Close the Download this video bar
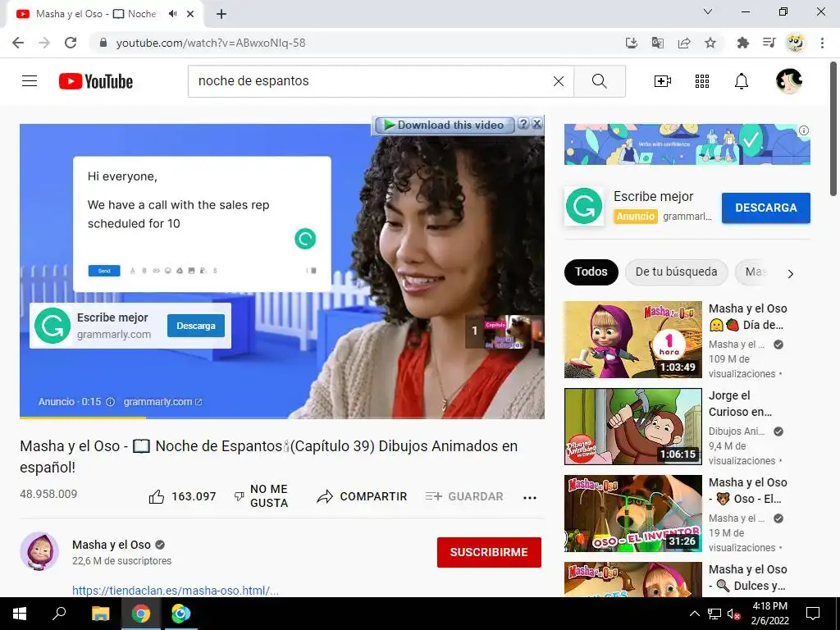840x630 pixels. coord(536,125)
